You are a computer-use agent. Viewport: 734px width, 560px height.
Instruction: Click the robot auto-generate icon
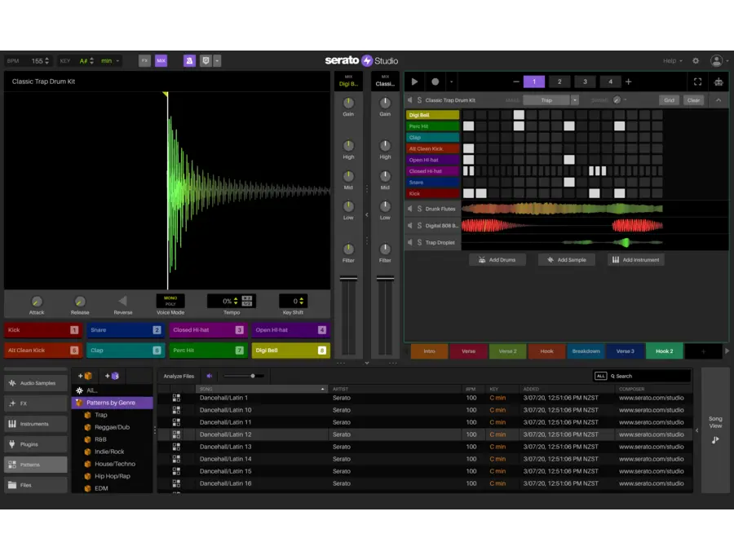pyautogui.click(x=719, y=82)
